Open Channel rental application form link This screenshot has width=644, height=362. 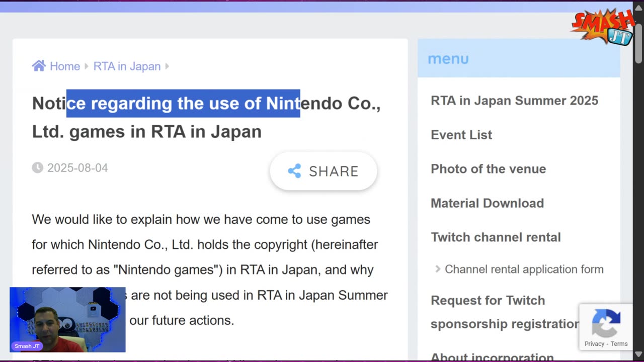coord(524,269)
